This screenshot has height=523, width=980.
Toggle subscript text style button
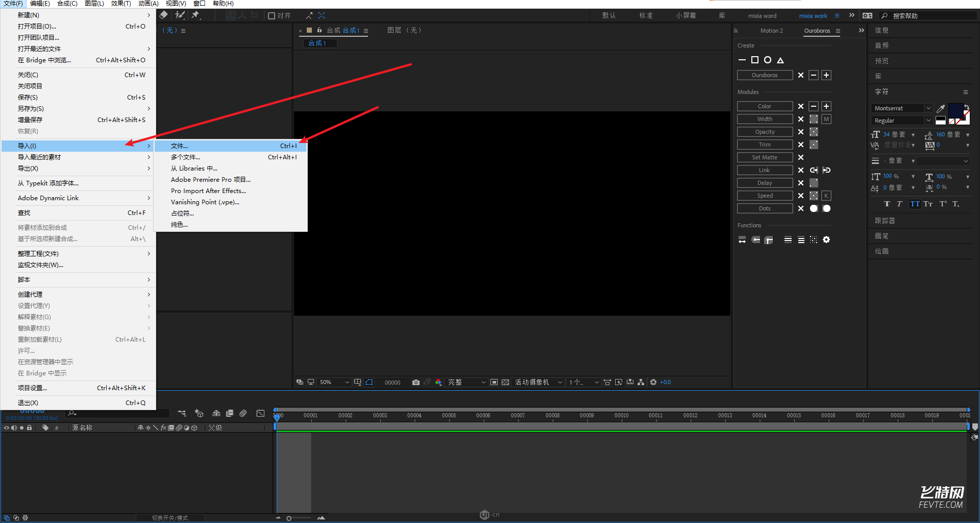(x=956, y=204)
